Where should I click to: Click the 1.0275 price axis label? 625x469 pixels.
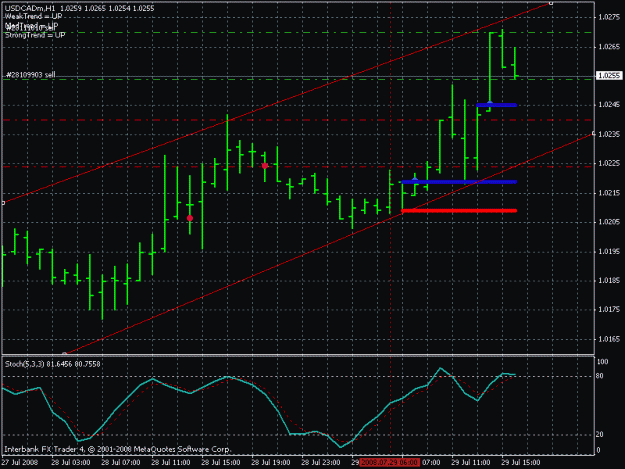[x=609, y=17]
